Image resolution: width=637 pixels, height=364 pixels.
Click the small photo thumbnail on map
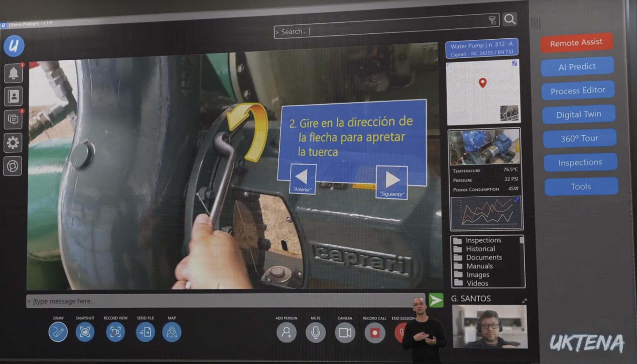coord(509,113)
